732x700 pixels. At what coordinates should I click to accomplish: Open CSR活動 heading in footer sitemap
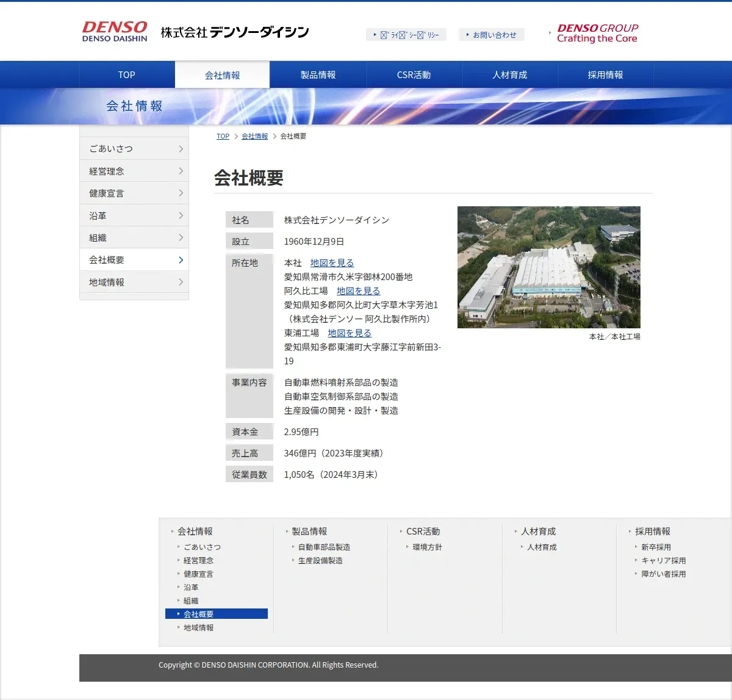[423, 532]
